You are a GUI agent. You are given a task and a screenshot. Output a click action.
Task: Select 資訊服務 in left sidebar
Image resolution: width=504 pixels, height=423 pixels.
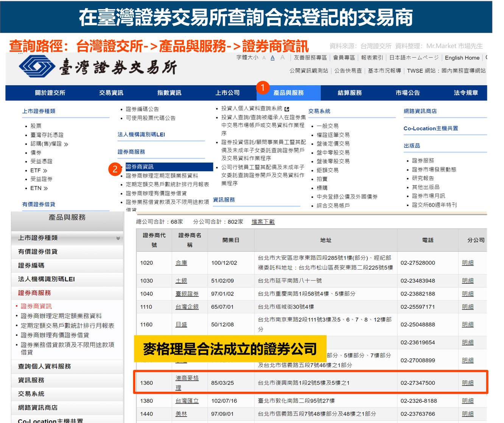[67, 380]
